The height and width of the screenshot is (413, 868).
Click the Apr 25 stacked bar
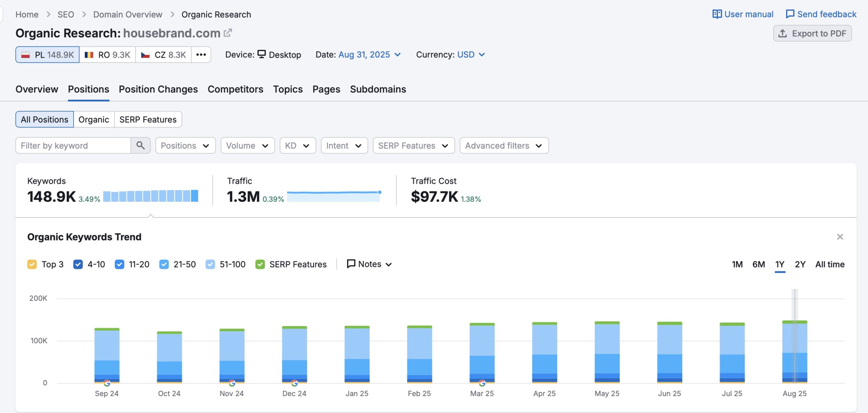pos(545,353)
